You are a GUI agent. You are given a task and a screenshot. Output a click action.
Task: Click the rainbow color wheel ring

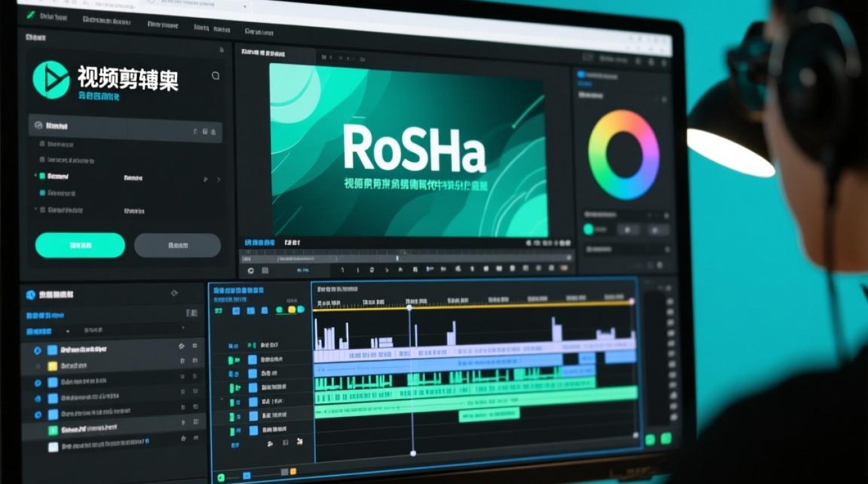click(623, 154)
